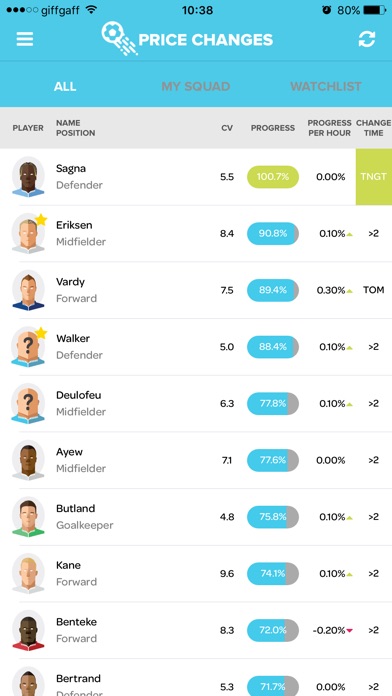Tap Butland's goalkeeper avatar
The height and width of the screenshot is (696, 392).
pos(28,517)
